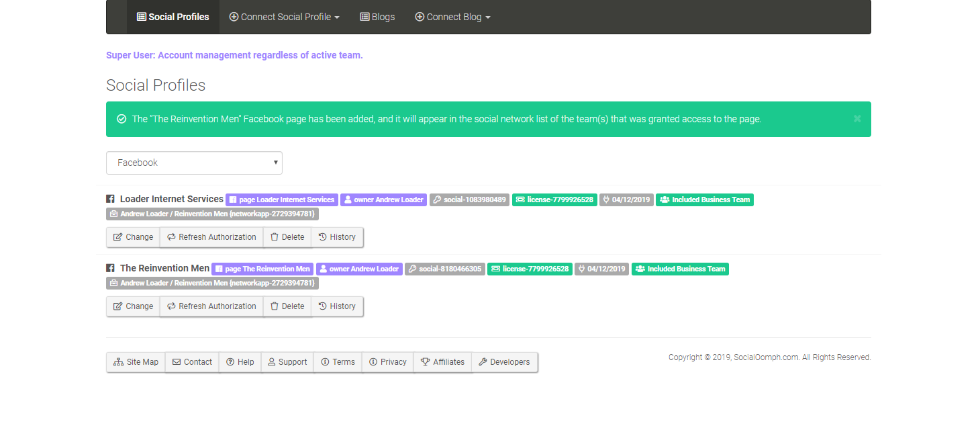Open the Facebook network selector dropdown
The height and width of the screenshot is (436, 980).
pos(194,163)
